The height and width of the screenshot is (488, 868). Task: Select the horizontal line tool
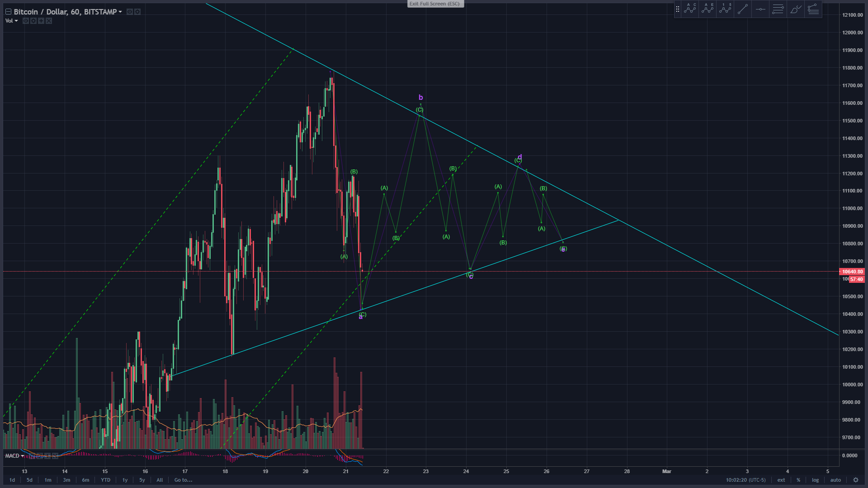coord(760,9)
